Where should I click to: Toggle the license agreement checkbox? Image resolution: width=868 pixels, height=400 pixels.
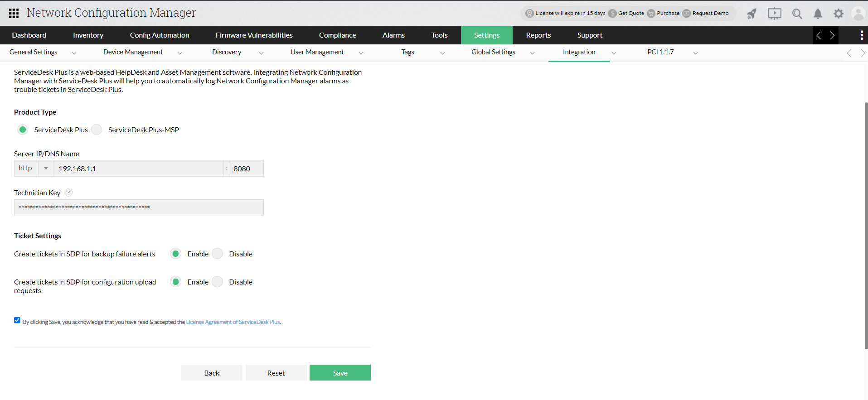pos(17,320)
